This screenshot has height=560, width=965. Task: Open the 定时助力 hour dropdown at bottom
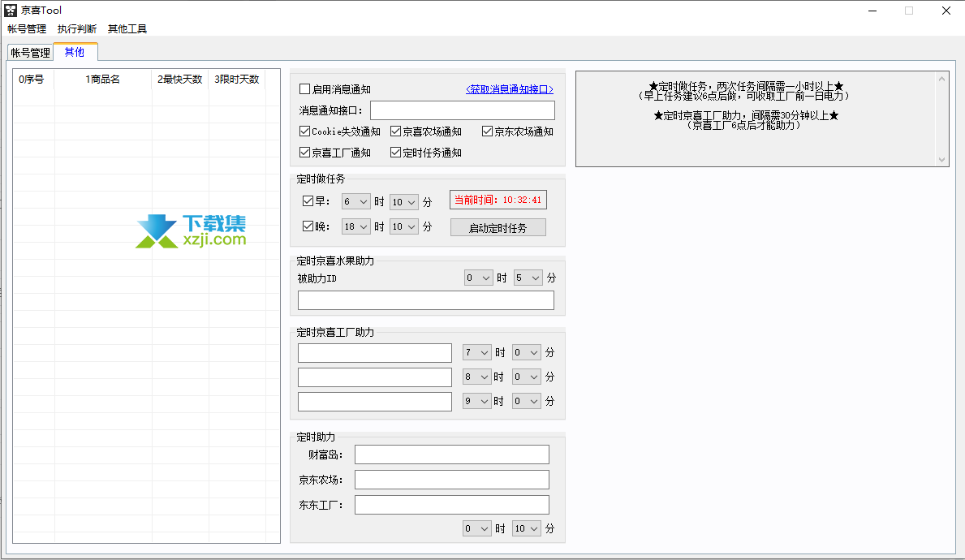tap(477, 528)
